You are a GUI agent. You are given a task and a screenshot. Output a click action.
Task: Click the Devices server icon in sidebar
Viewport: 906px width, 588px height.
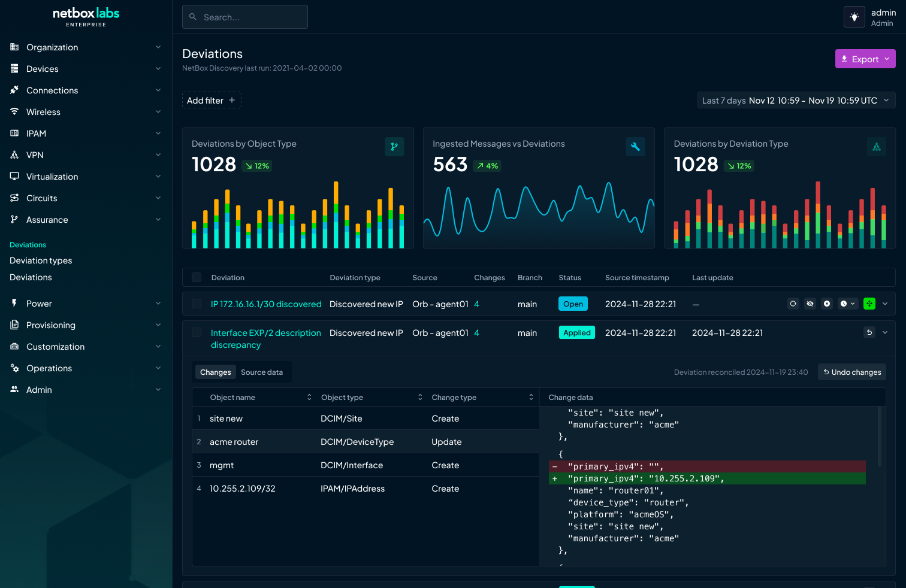pyautogui.click(x=14, y=69)
